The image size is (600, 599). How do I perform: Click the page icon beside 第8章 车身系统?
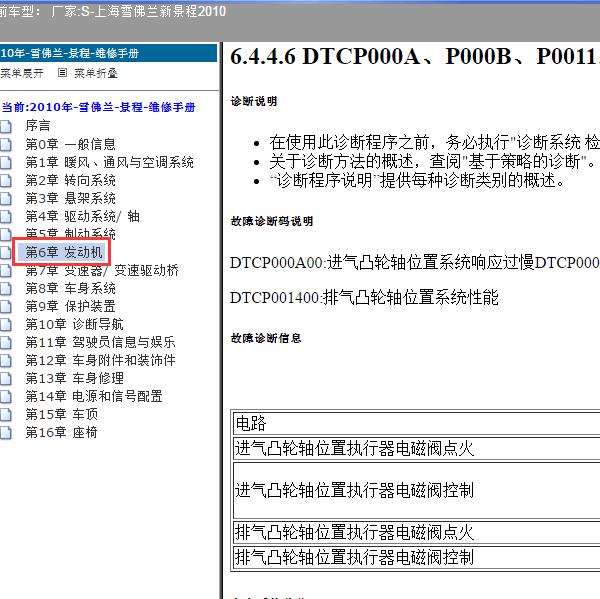[6, 289]
